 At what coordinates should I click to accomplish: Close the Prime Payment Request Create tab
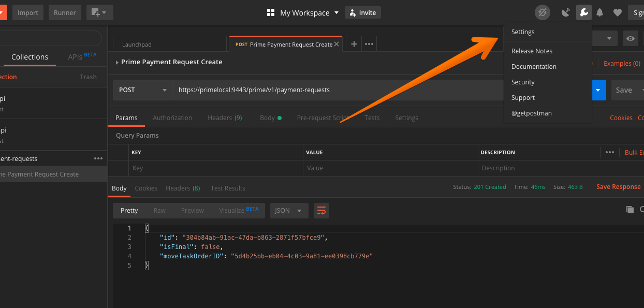tap(337, 44)
